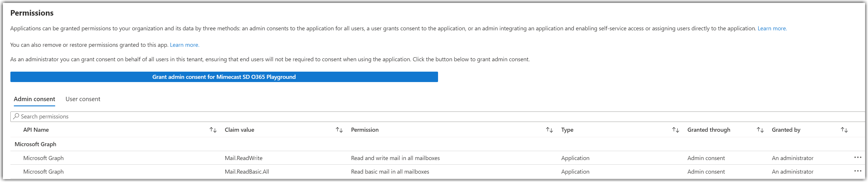Sort the table by Permission column
The height and width of the screenshot is (182, 868).
coord(549,130)
